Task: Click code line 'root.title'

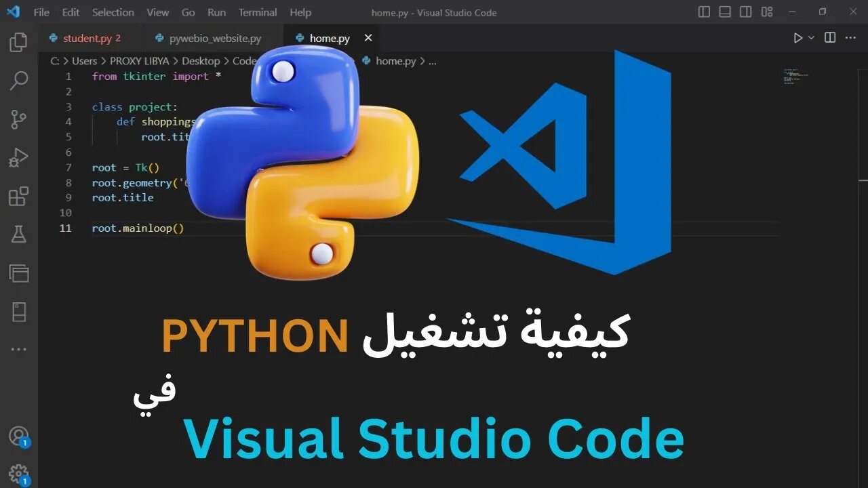Action: point(123,198)
